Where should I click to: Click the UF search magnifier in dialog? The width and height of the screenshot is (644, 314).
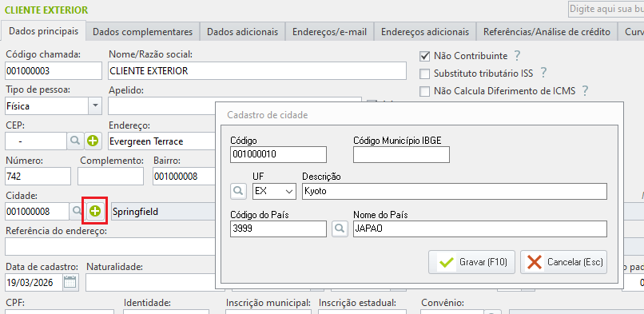[x=238, y=191]
